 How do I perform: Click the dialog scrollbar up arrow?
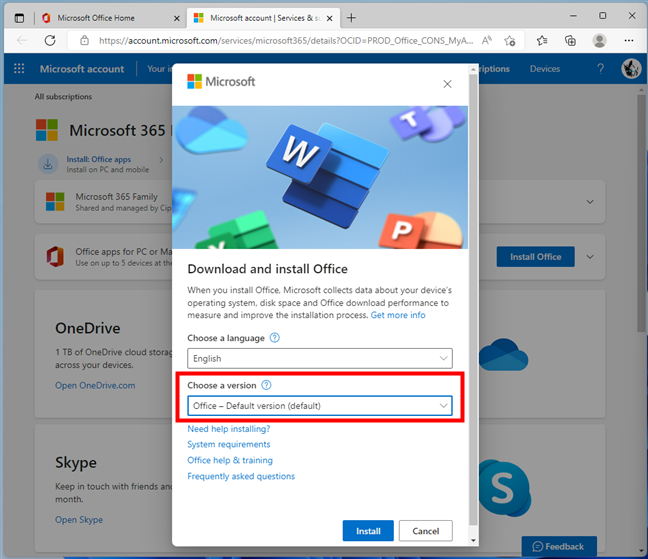coord(474,70)
